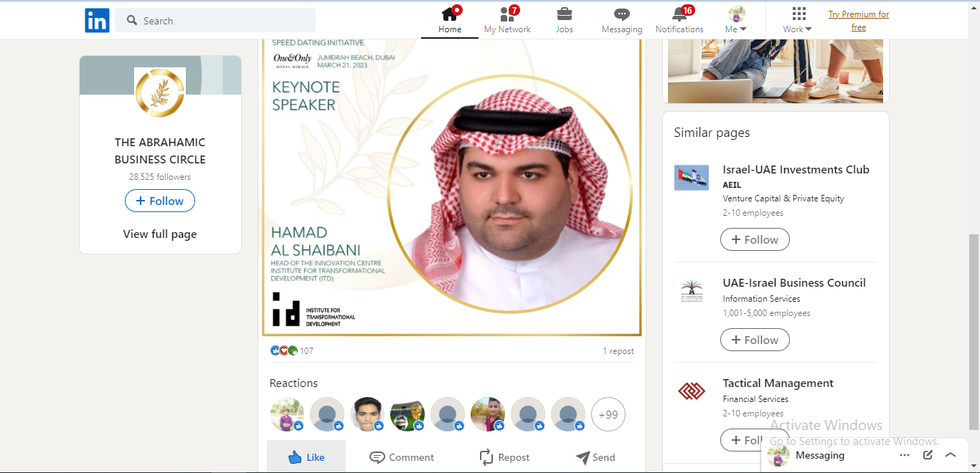The image size is (980, 473).
Task: Click second reactor's default avatar
Action: click(x=327, y=414)
